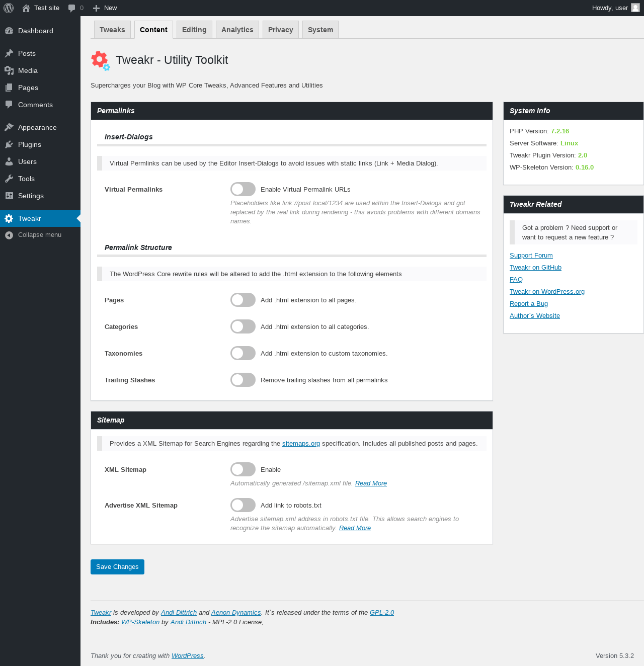Toggle .html extension for all pages
This screenshot has width=644, height=666.
(243, 300)
